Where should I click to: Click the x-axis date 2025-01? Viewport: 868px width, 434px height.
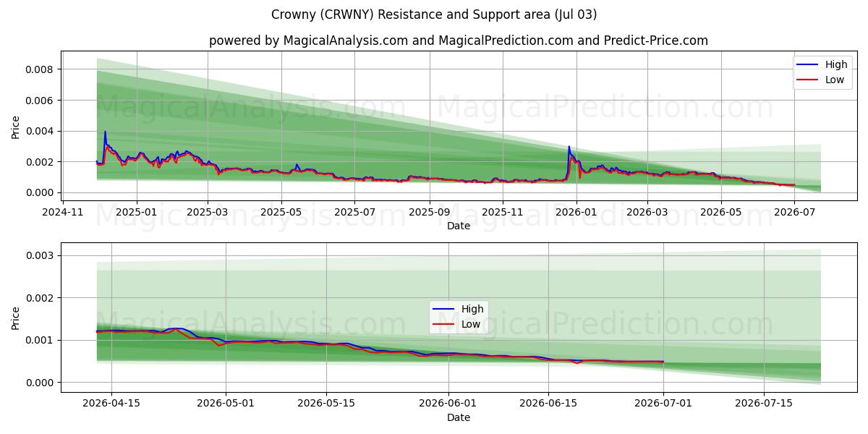click(x=136, y=212)
